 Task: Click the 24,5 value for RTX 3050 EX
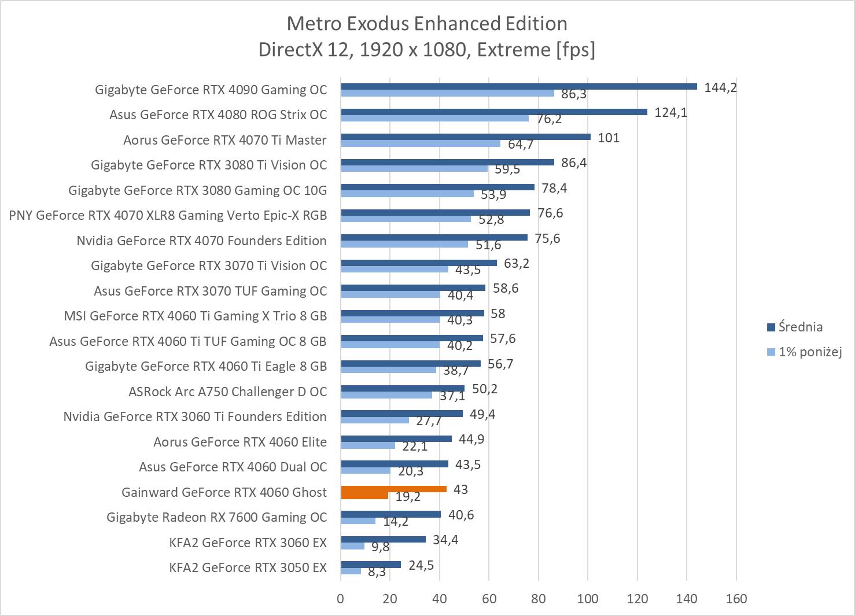tap(421, 565)
